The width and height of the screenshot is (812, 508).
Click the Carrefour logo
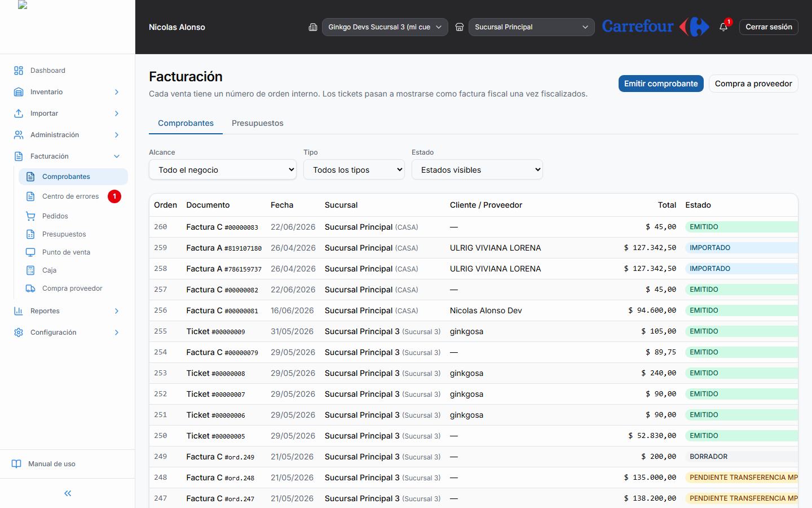[655, 27]
